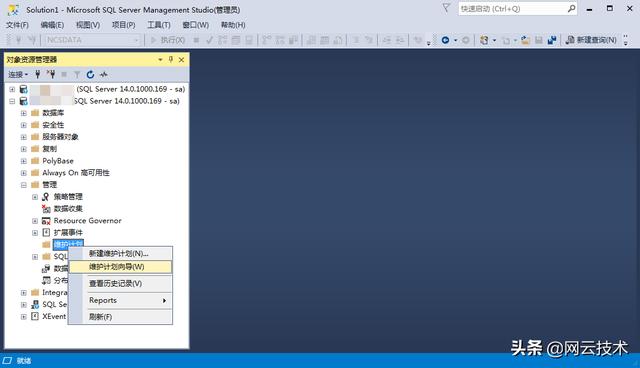Close the Object Explorer panel
This screenshot has width=640, height=368.
pyautogui.click(x=182, y=60)
